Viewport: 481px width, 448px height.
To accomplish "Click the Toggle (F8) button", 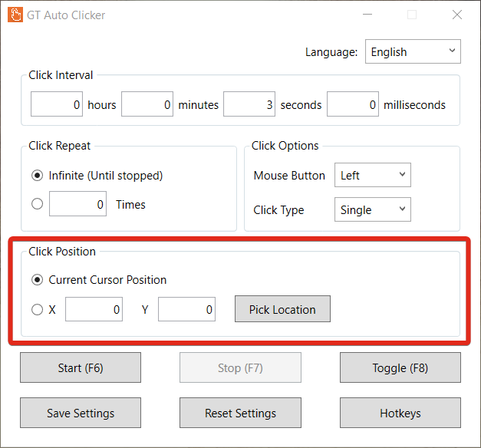I will [x=400, y=367].
